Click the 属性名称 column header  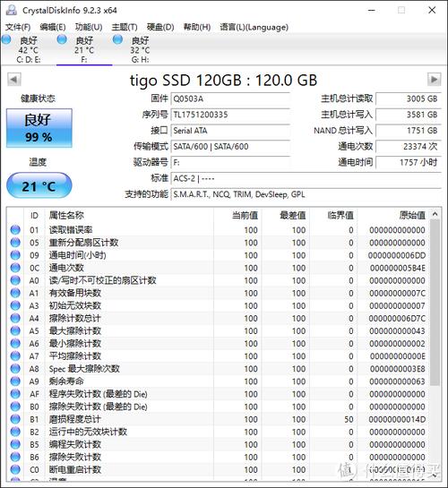[x=129, y=215]
